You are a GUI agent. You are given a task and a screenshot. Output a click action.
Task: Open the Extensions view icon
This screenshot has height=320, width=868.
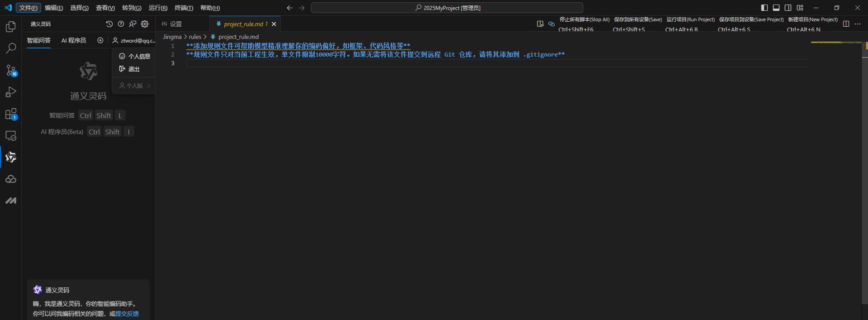pyautogui.click(x=11, y=114)
